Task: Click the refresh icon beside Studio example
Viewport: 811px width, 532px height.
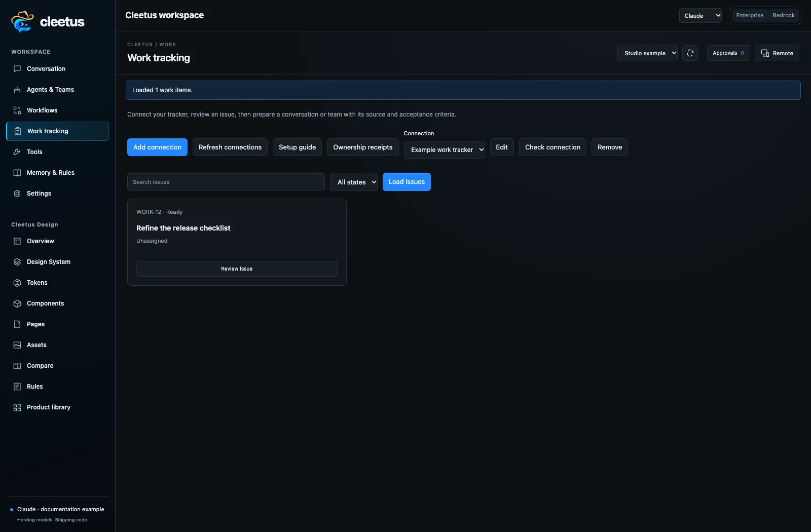Action: 690,53
